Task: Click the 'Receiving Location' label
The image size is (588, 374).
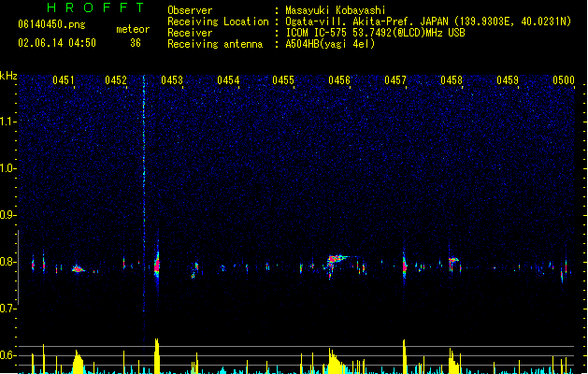Action: click(218, 22)
